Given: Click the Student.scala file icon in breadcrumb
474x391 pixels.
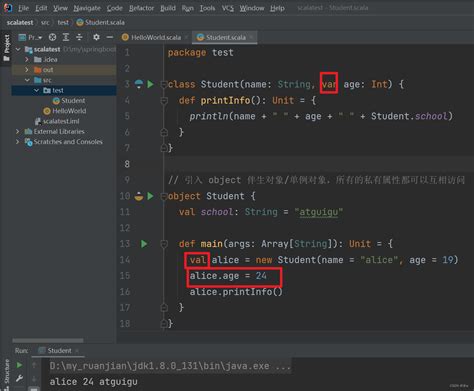Looking at the screenshot, I should pyautogui.click(x=80, y=22).
